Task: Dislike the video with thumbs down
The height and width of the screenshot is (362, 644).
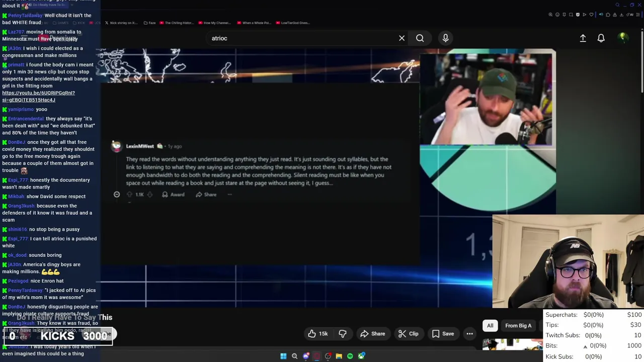Action: 343,334
